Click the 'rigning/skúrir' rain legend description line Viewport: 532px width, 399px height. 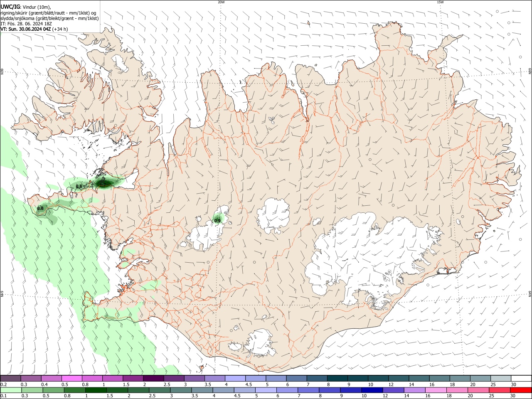coord(48,13)
